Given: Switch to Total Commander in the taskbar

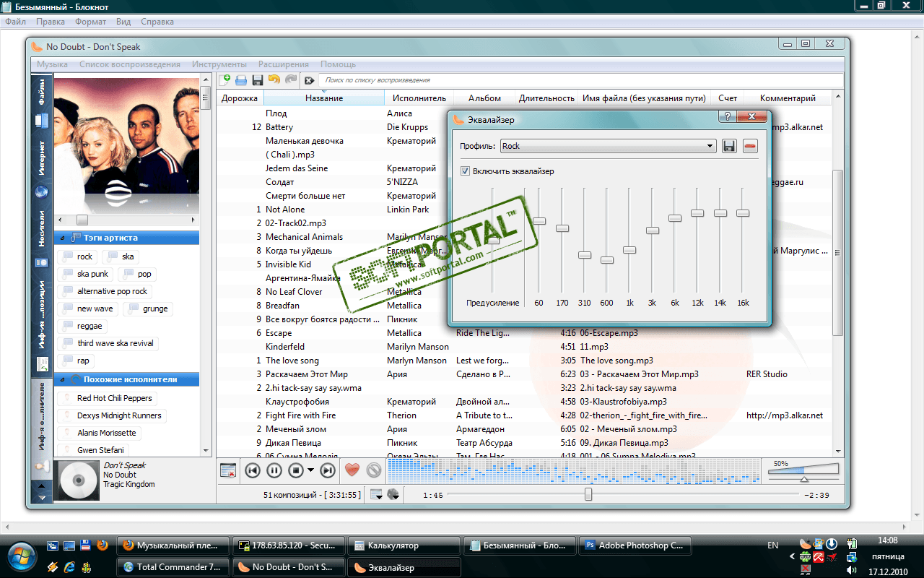Looking at the screenshot, I should [x=173, y=567].
